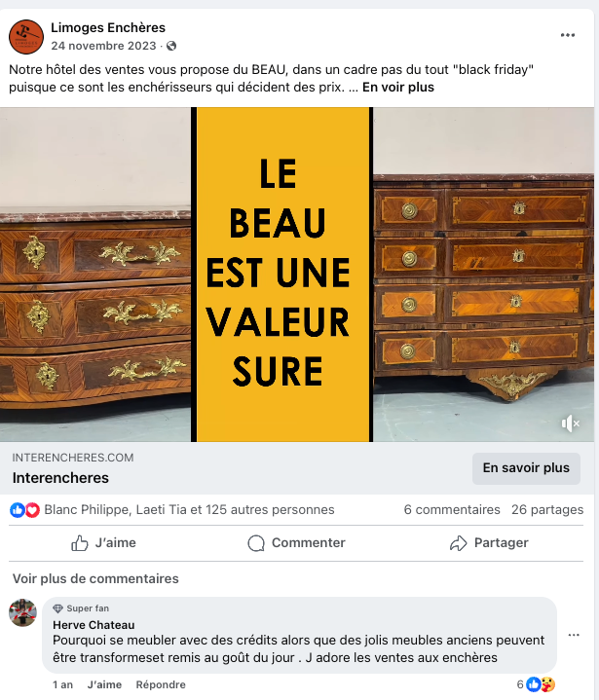The image size is (599, 700).
Task: Like Herve Chateau's comment via J'aime
Action: tap(104, 684)
